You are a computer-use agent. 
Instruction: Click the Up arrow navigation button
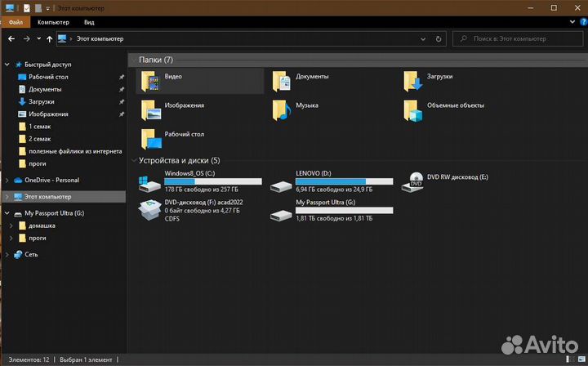48,38
